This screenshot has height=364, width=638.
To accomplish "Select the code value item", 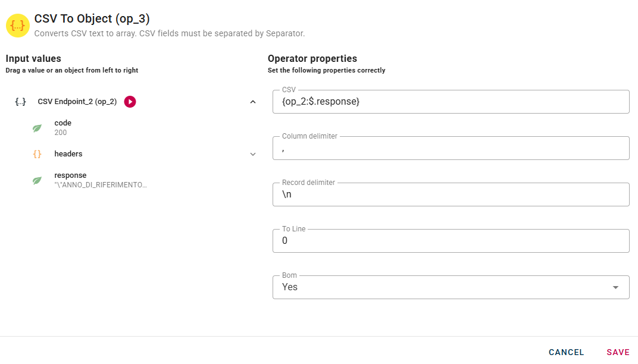I will coord(62,127).
